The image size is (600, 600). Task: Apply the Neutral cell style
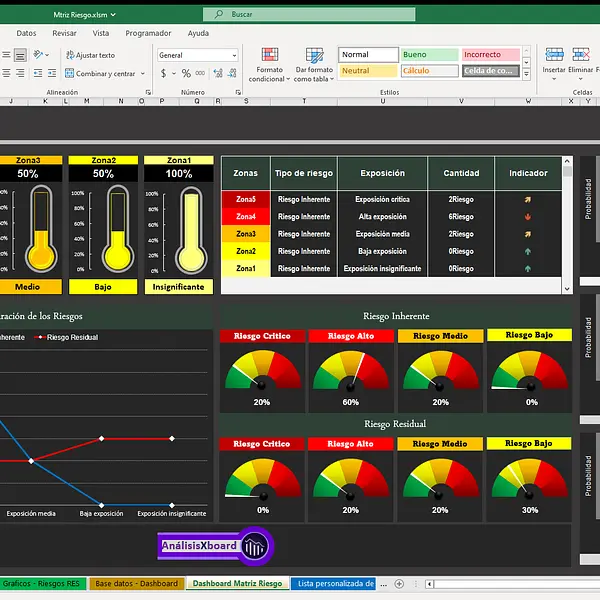(368, 71)
